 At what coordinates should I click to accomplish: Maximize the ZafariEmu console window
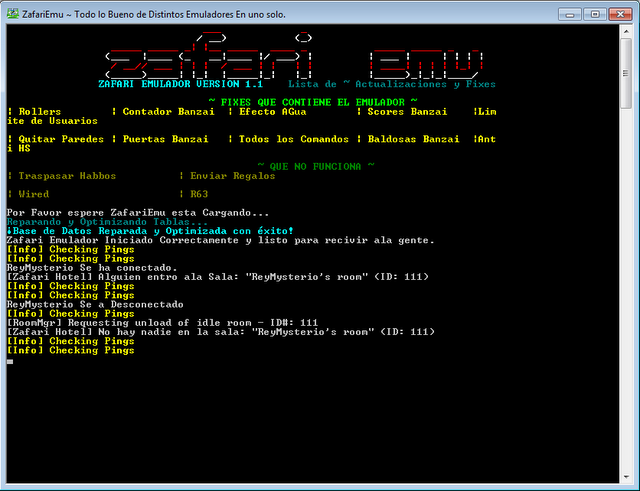(595, 14)
